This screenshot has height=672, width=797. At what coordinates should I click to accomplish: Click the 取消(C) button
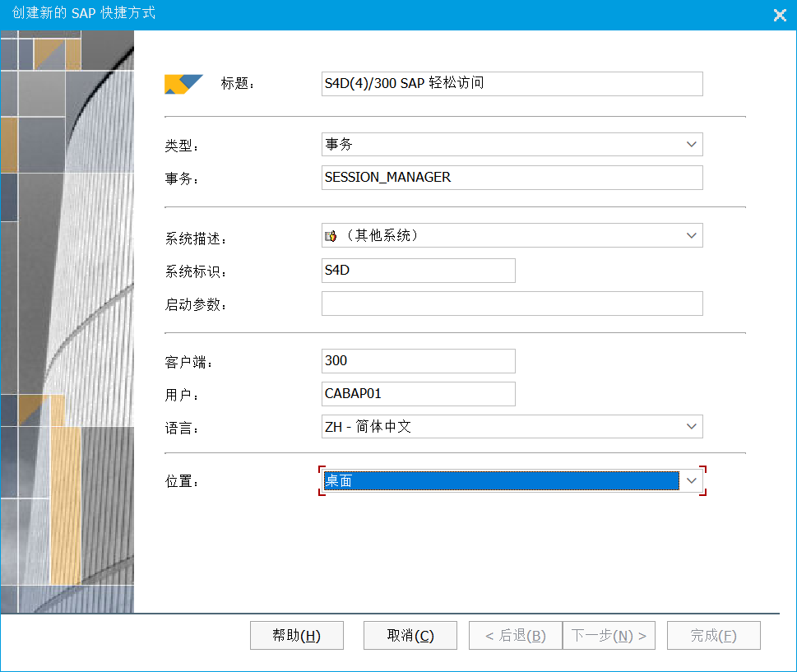(410, 636)
